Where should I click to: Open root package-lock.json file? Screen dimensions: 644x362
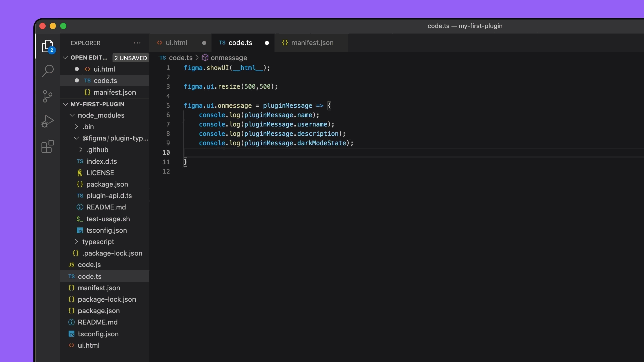[105, 299]
